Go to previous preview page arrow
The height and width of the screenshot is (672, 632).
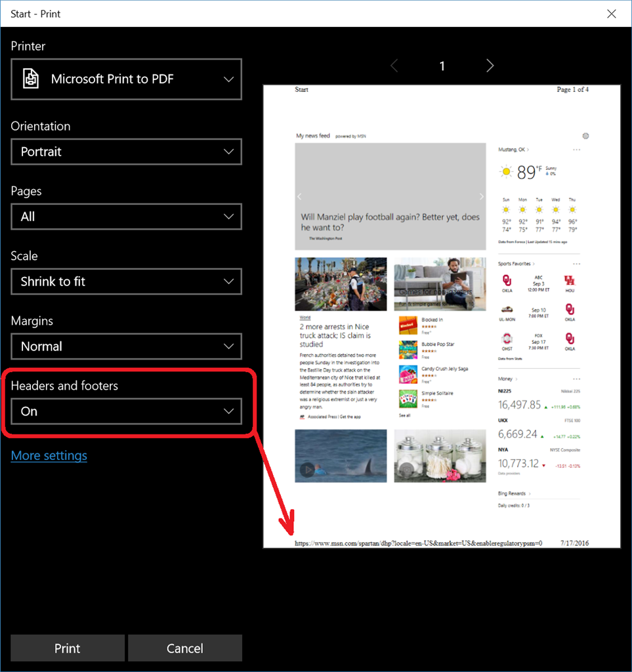point(394,66)
